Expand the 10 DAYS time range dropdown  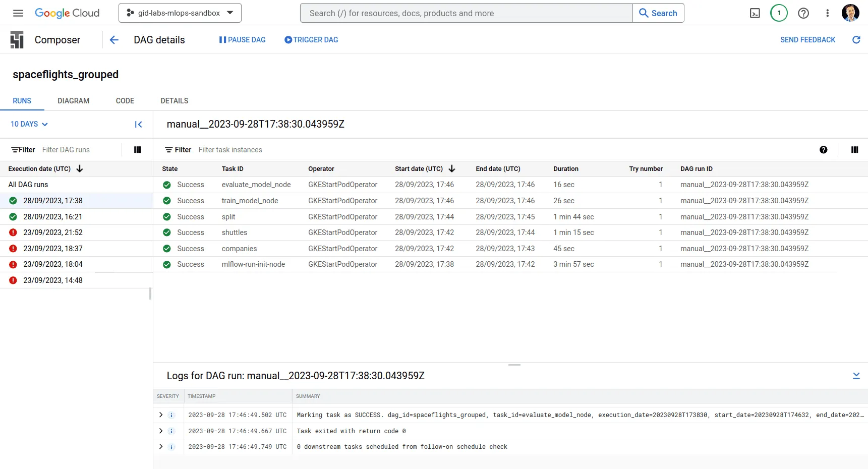coord(29,124)
